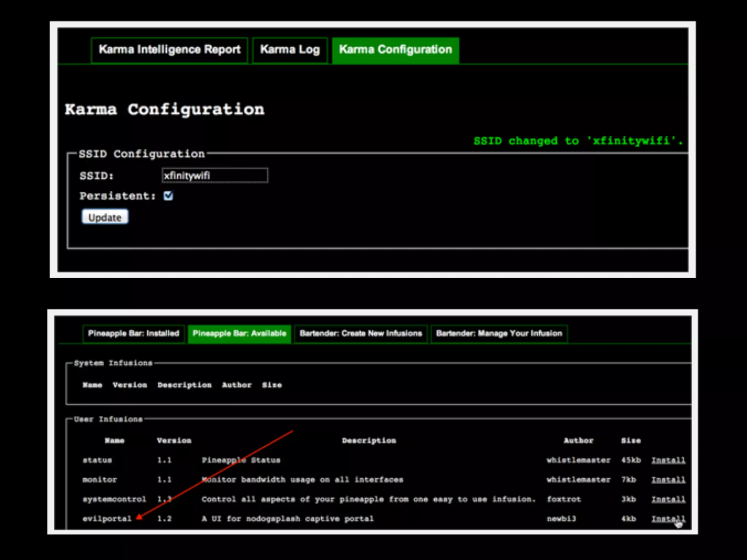Select the Karma Configuration tab

tap(395, 50)
